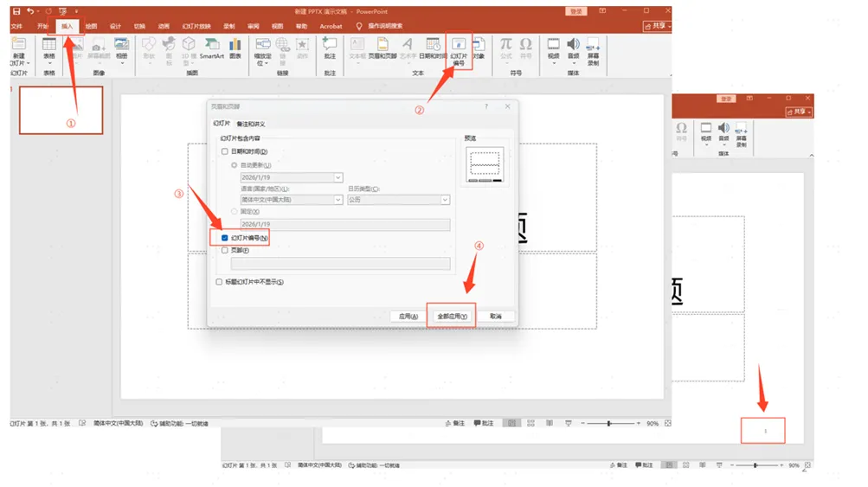The image size is (868, 487).
Task: Open the 视图 (View) ribbon tab
Action: tap(277, 26)
